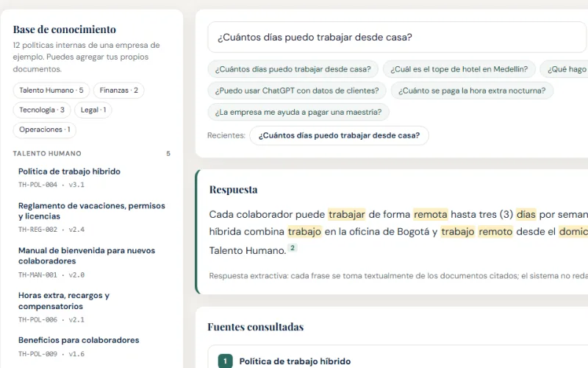The image size is (588, 368).
Task: Open Política de trabajo híbrido in sidebar
Action: [69, 171]
